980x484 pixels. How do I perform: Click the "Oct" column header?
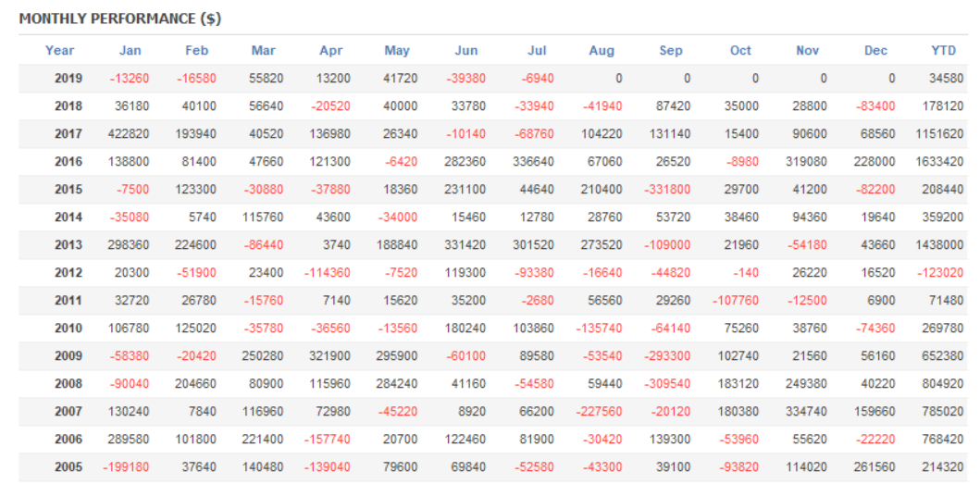point(740,50)
